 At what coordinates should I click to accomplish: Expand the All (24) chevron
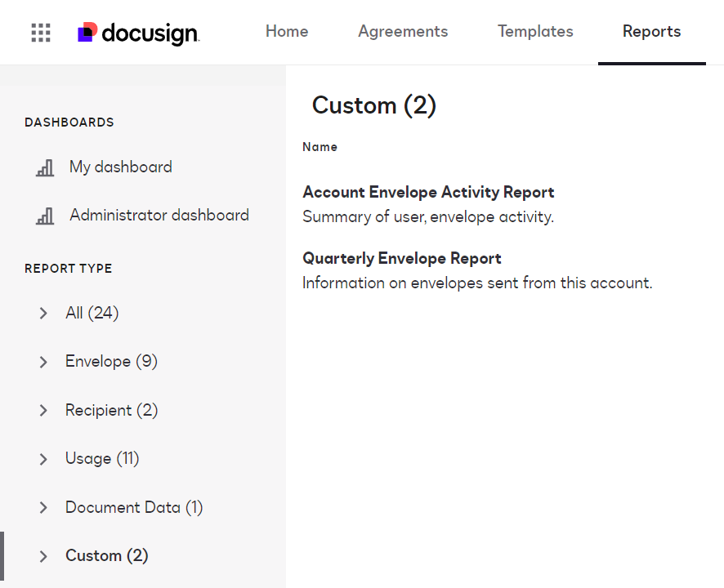click(x=43, y=314)
